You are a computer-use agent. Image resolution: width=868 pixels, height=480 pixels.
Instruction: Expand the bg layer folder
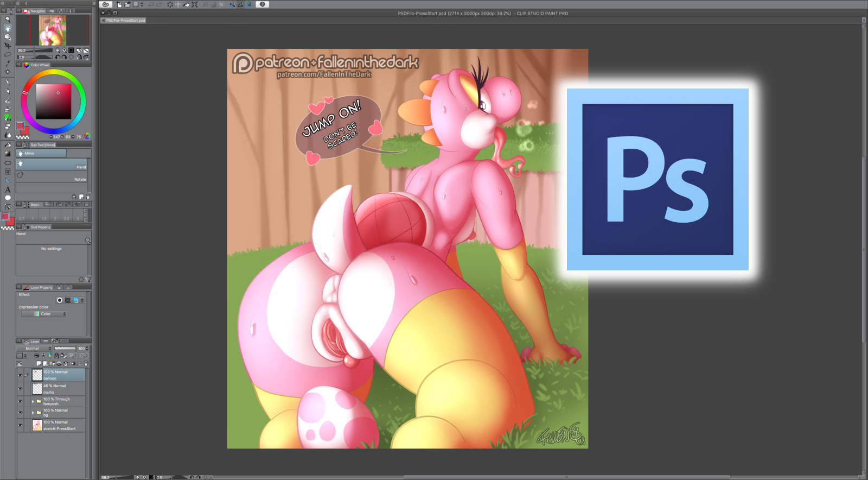(33, 413)
